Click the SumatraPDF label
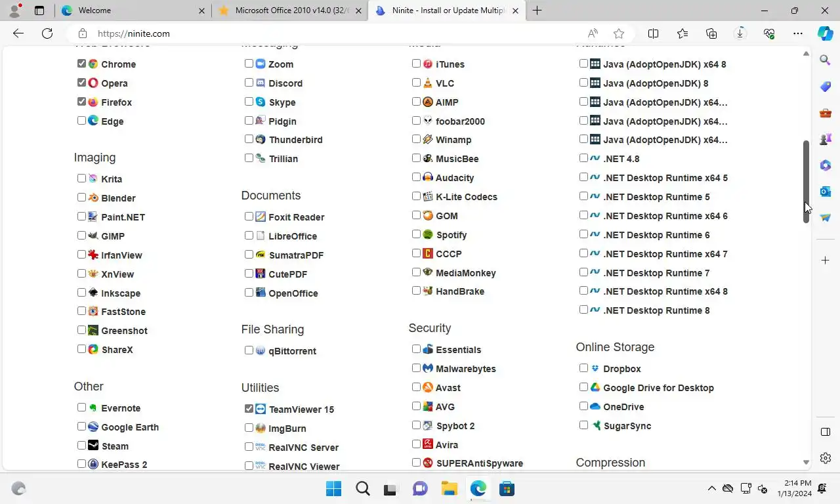The width and height of the screenshot is (840, 504). pos(296,255)
